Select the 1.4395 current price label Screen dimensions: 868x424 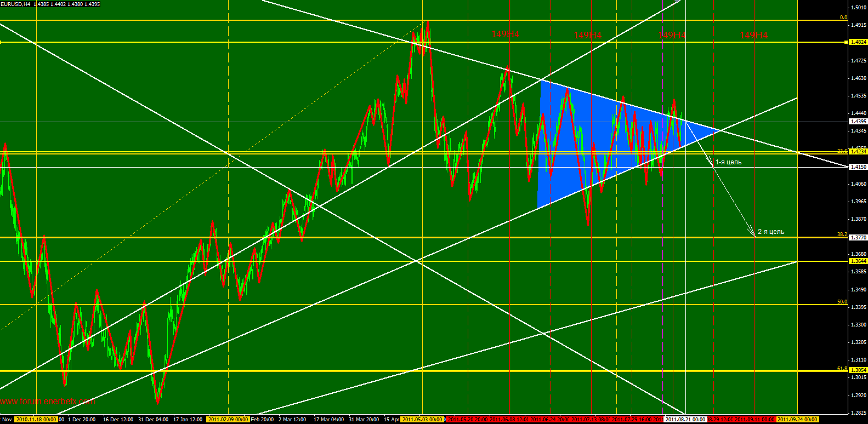858,122
